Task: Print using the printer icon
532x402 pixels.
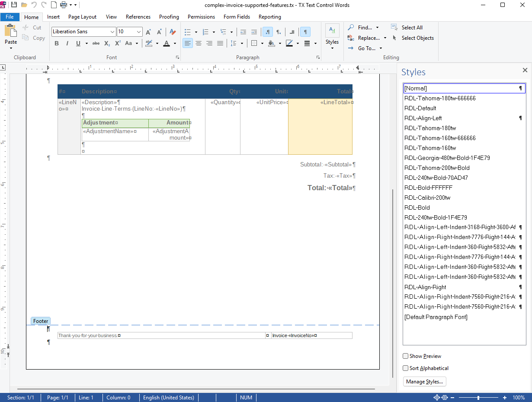Action: pos(64,5)
